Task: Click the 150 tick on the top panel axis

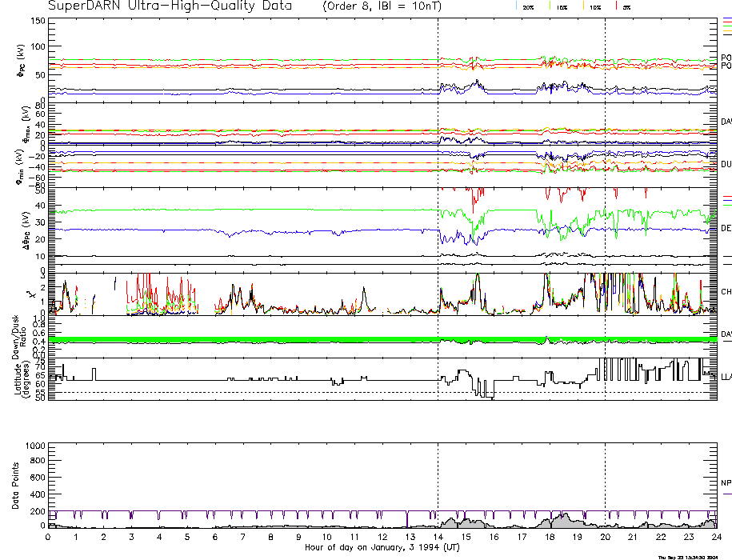Action: click(x=37, y=20)
